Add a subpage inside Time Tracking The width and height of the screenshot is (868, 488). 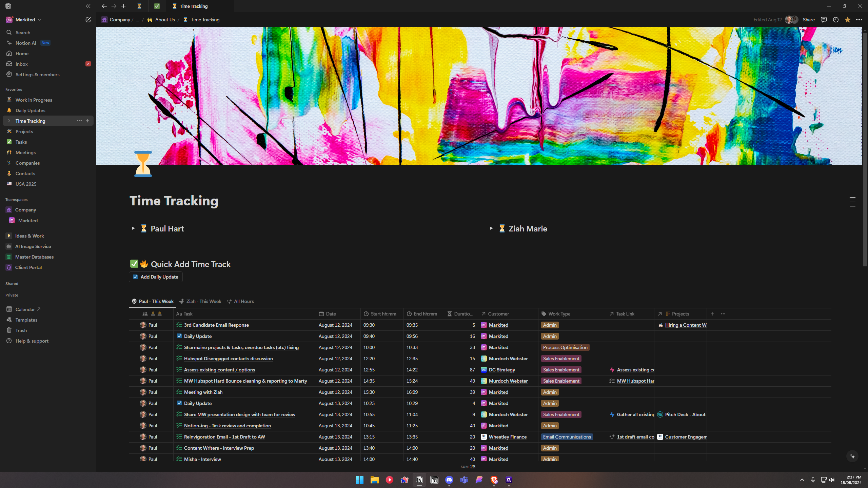point(87,121)
